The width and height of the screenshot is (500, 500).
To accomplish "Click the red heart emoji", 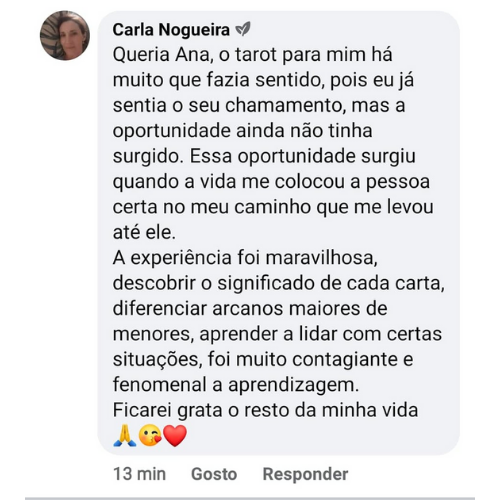I will coord(175,436).
